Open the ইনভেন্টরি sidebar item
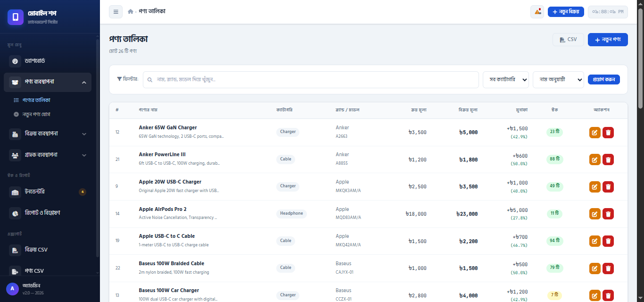Screen dimensions: 644x302 pos(47,192)
